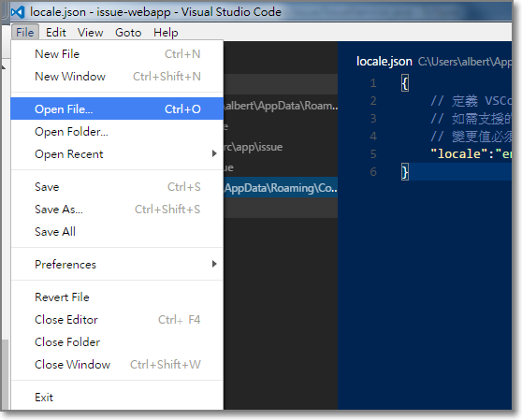This screenshot has height=420, width=522.
Task: Select New Window menu entry
Action: 117,77
